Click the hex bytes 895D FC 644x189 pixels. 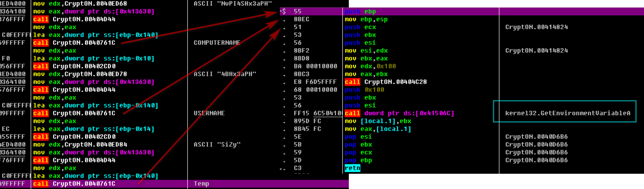[307, 121]
